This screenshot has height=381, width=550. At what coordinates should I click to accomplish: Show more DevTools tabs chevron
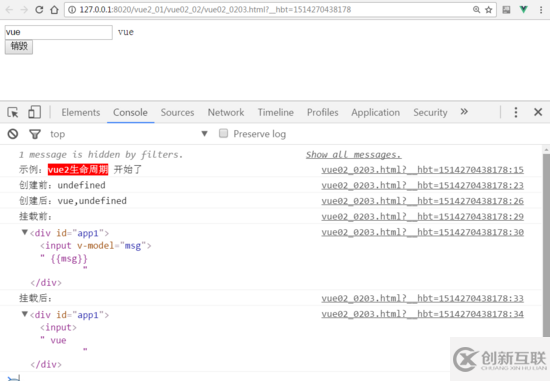tap(464, 112)
